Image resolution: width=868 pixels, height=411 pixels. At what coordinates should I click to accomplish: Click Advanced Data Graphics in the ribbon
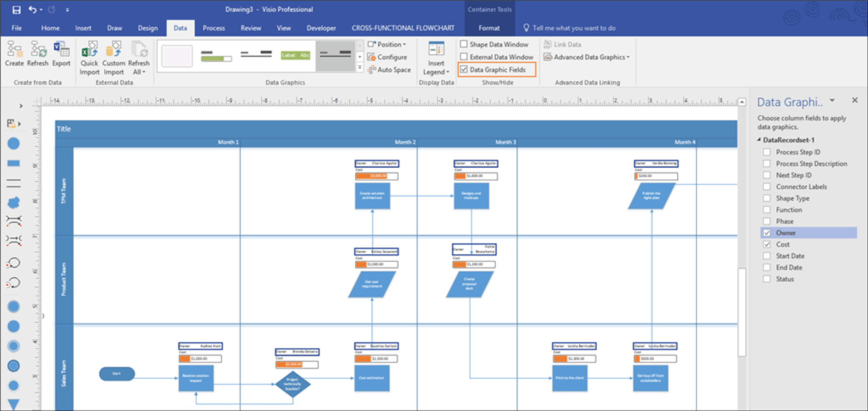coord(587,57)
